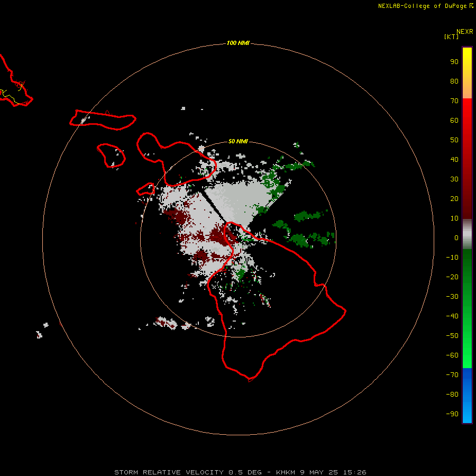
Task: Click the -70 value on the velocity scale
Action: [x=452, y=375]
